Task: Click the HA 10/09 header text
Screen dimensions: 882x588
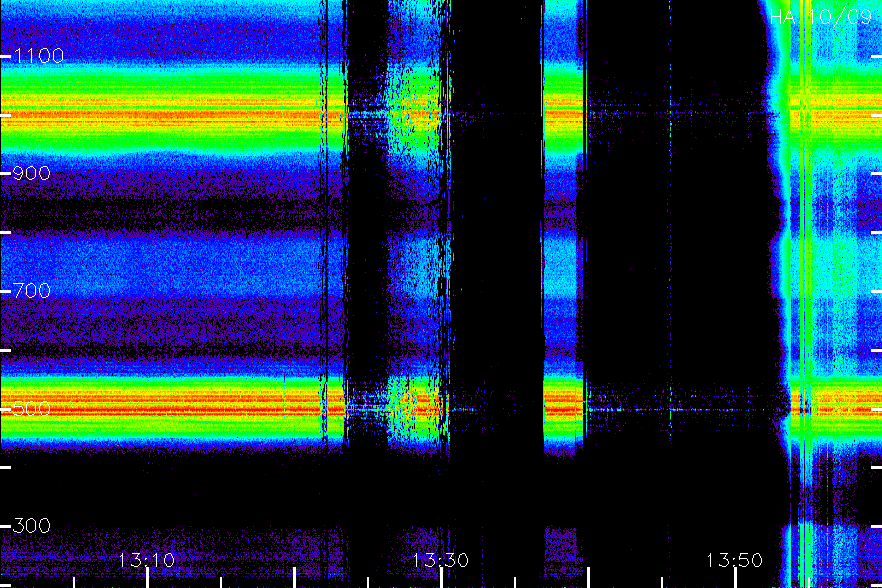Action: (x=821, y=17)
